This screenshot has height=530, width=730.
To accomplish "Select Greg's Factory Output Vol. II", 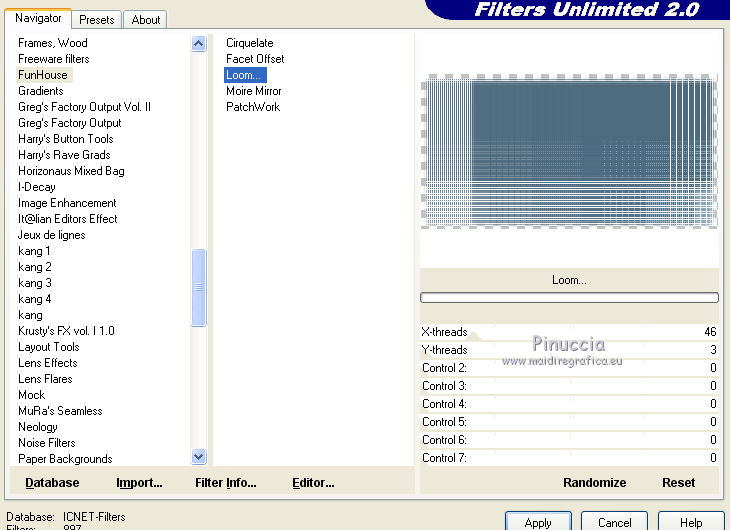I will [x=84, y=107].
